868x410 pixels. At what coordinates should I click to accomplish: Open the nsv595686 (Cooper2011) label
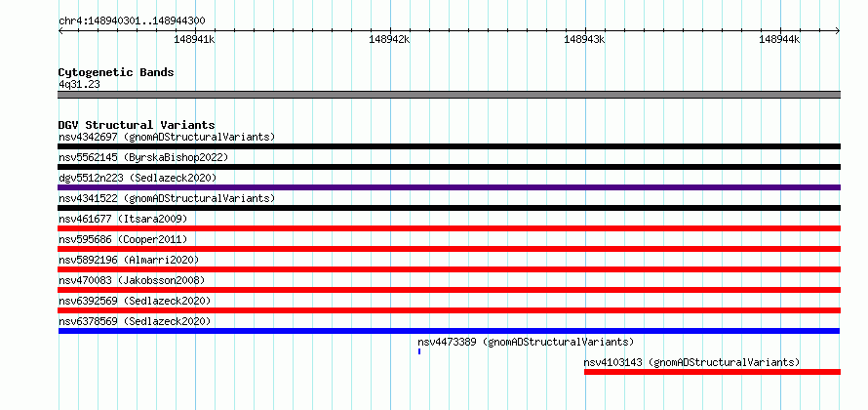click(x=123, y=239)
